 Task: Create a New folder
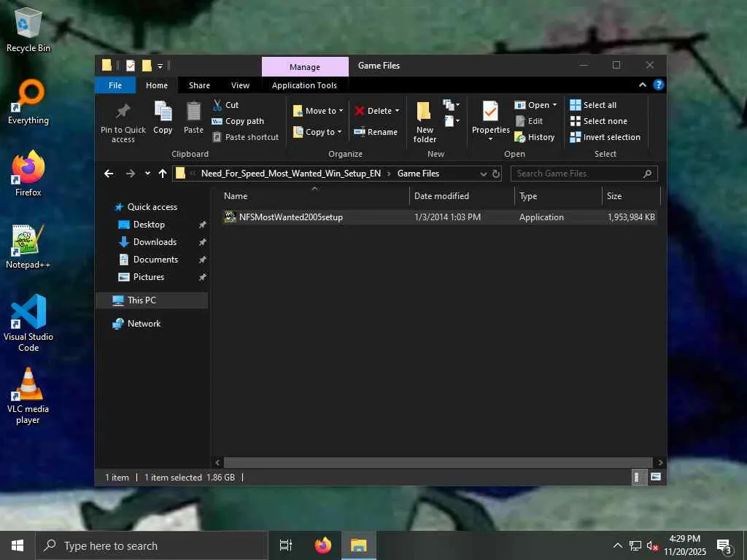(x=425, y=122)
